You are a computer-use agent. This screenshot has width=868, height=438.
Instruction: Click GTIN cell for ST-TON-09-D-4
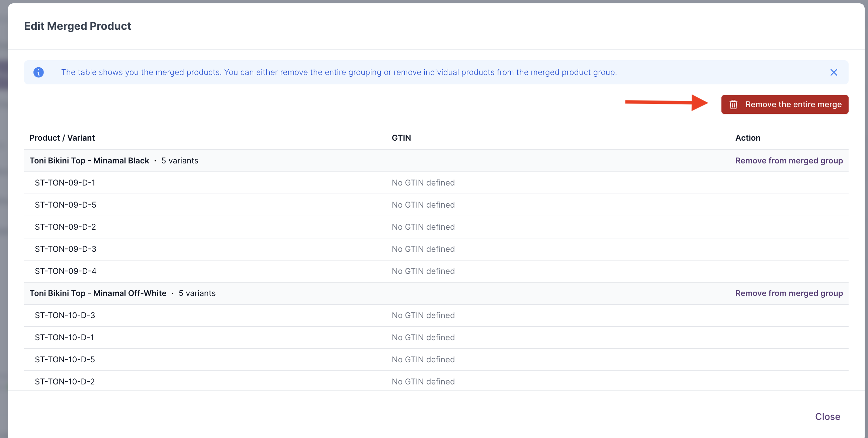(423, 271)
